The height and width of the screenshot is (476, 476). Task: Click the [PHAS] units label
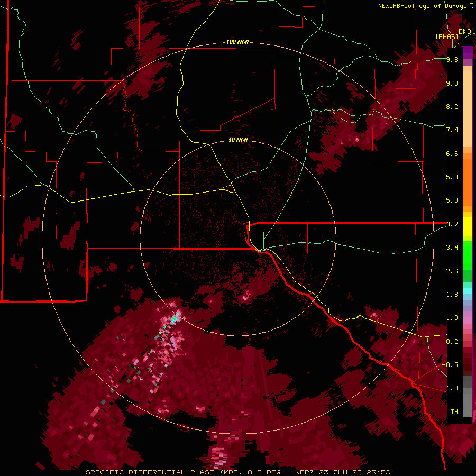tap(447, 36)
